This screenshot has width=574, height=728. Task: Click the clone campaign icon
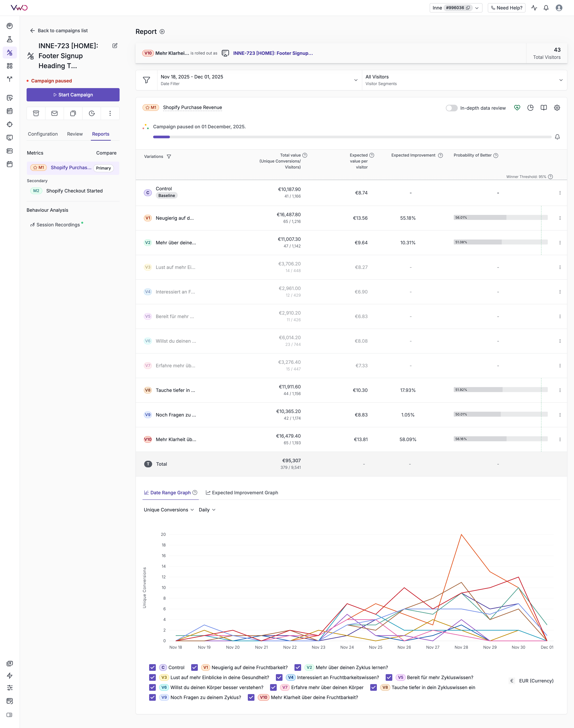[73, 113]
